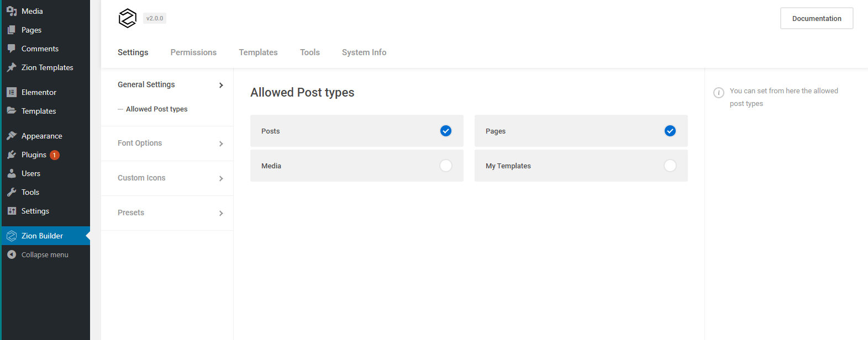868x340 pixels.
Task: Open Elementor in the admin menu
Action: [x=46, y=92]
